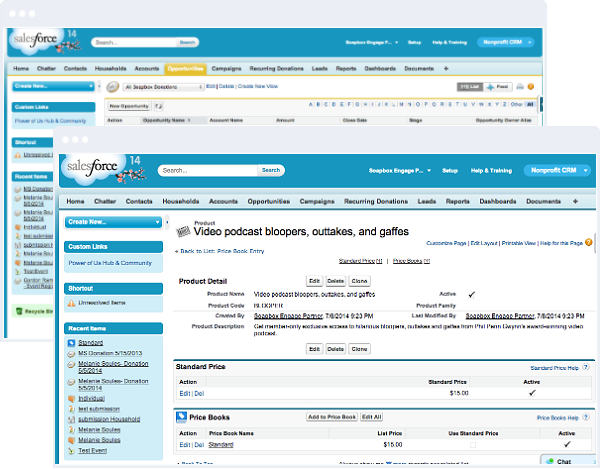
Task: Click the print icon in back window
Action: [x=520, y=87]
